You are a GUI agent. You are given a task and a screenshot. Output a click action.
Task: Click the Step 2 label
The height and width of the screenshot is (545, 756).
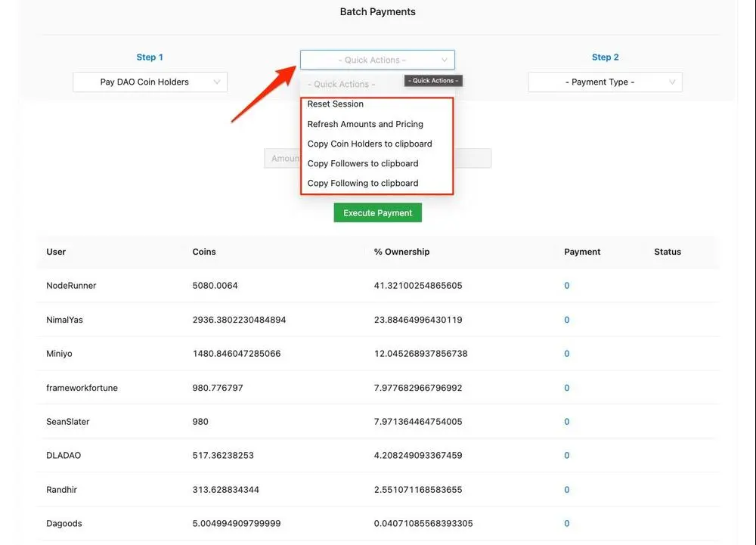click(x=605, y=57)
